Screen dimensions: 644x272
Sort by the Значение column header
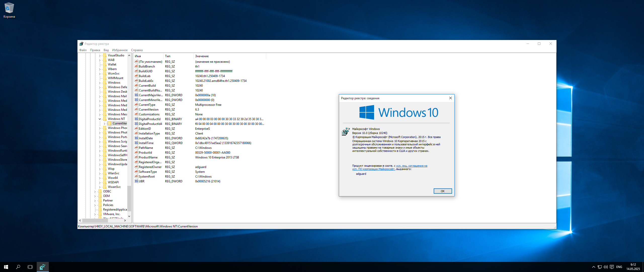tap(230, 56)
